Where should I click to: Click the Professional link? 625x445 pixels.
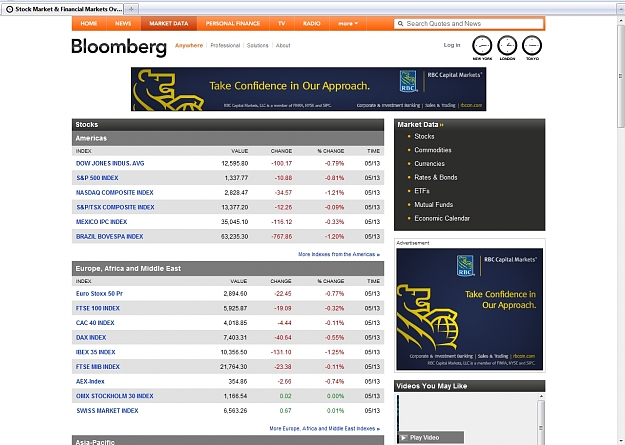pyautogui.click(x=225, y=45)
